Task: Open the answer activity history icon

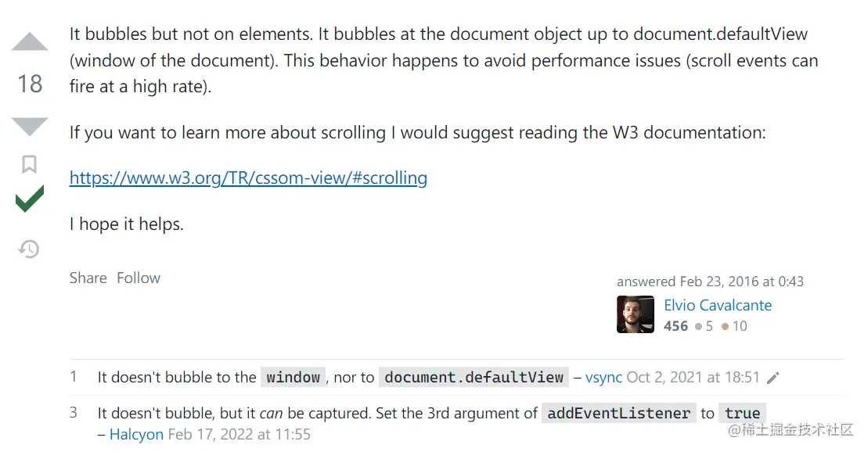Action: tap(29, 249)
